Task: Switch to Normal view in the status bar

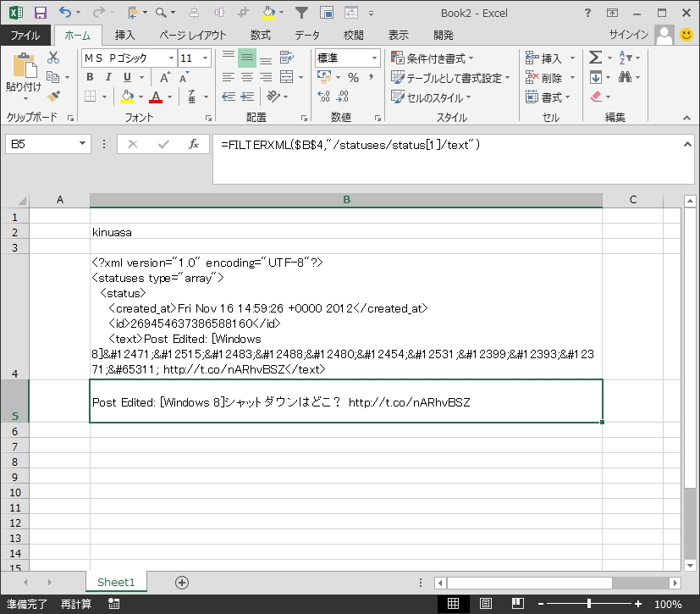Action: pos(453,604)
